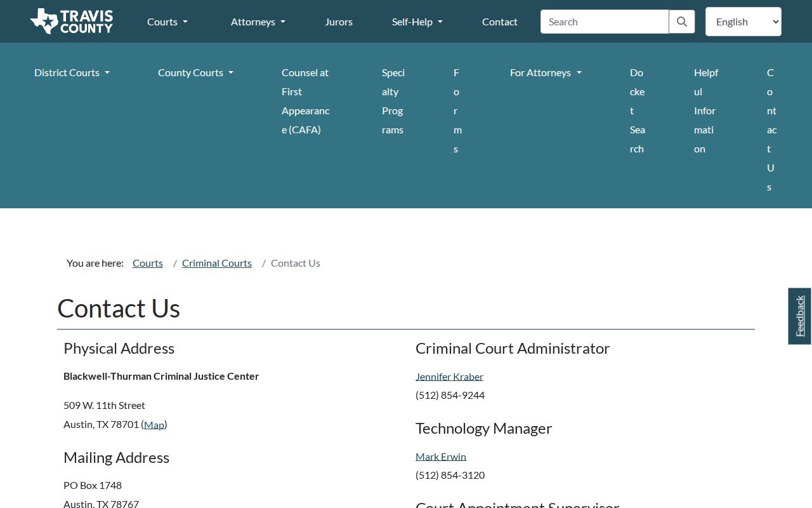812x508 pixels.
Task: Click the Contact Us page heading
Action: 119,309
